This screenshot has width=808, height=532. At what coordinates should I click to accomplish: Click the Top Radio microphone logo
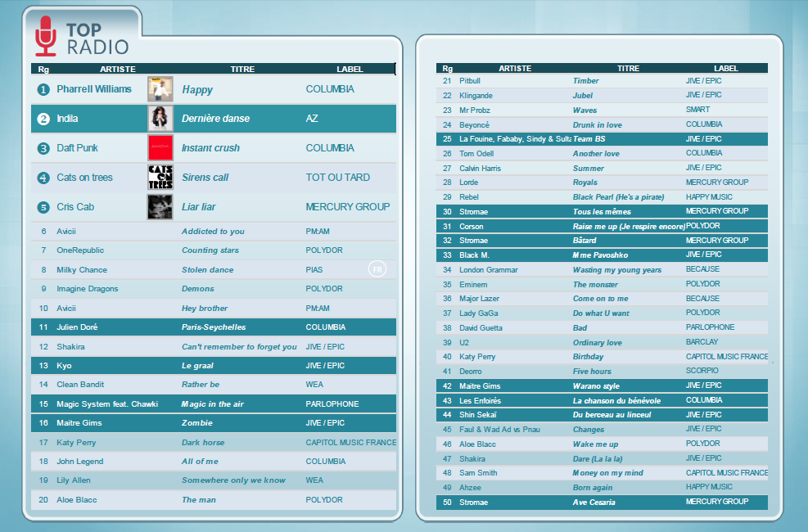[47, 36]
